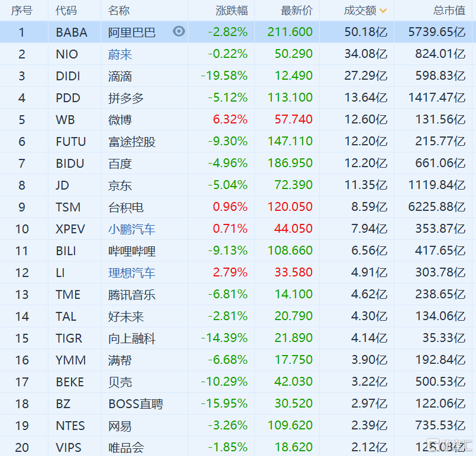Click the -14.39% change for TIGR
The image size is (476, 456).
point(224,337)
